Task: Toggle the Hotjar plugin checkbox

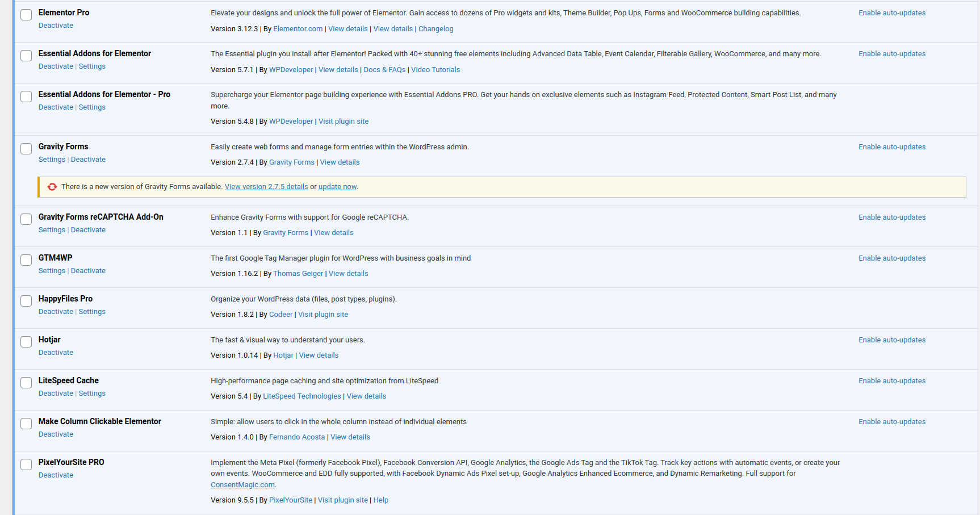Action: (x=26, y=342)
